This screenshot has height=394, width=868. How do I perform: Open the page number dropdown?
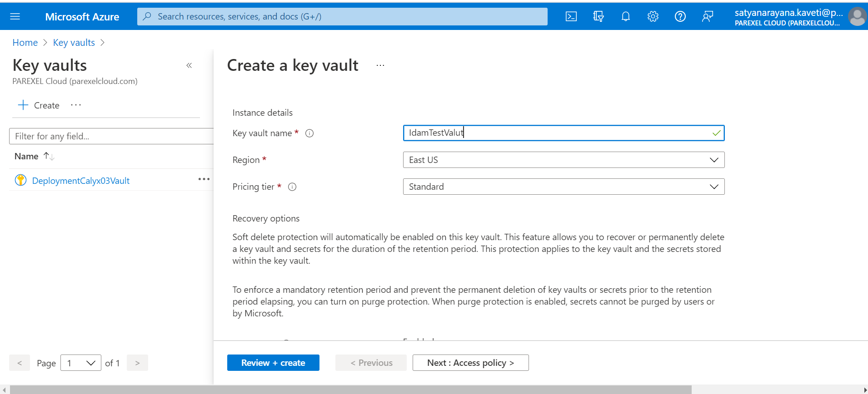[x=81, y=363]
